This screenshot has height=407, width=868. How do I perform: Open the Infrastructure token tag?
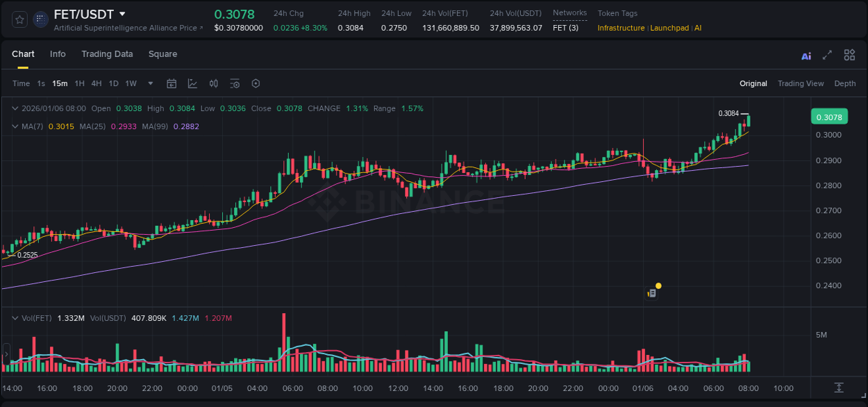pyautogui.click(x=621, y=28)
